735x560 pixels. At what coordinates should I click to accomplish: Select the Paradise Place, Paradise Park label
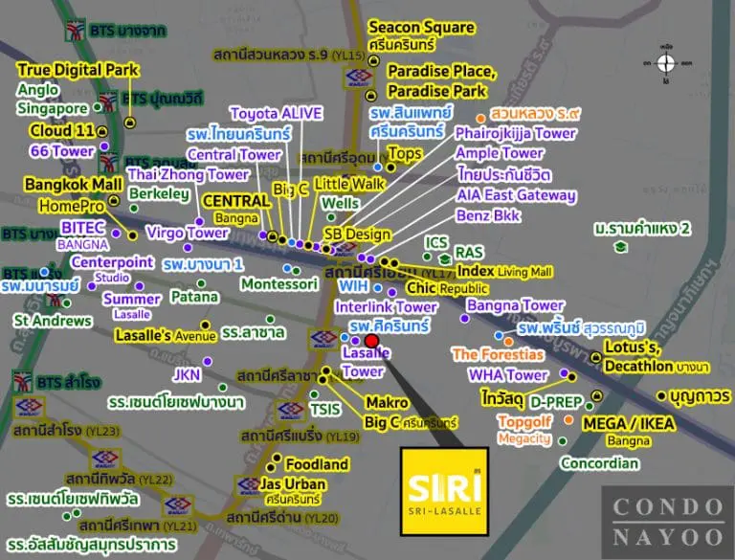click(x=441, y=81)
